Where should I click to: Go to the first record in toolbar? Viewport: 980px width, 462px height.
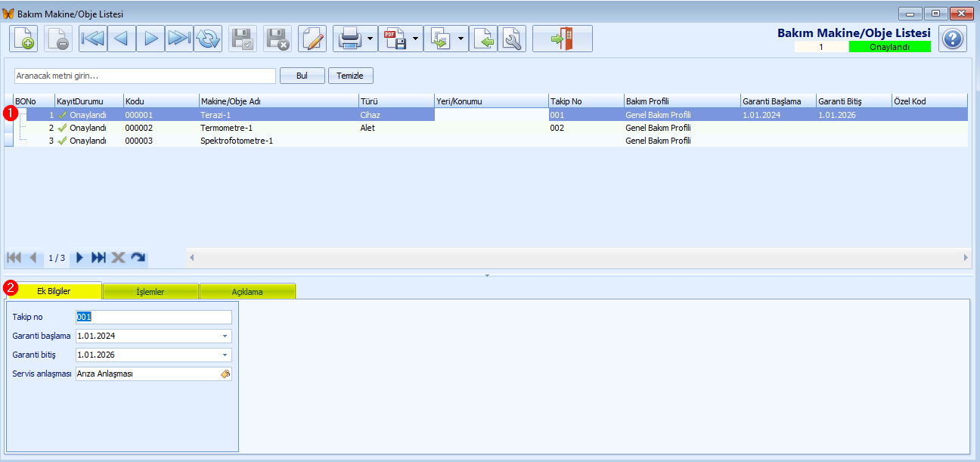[93, 39]
